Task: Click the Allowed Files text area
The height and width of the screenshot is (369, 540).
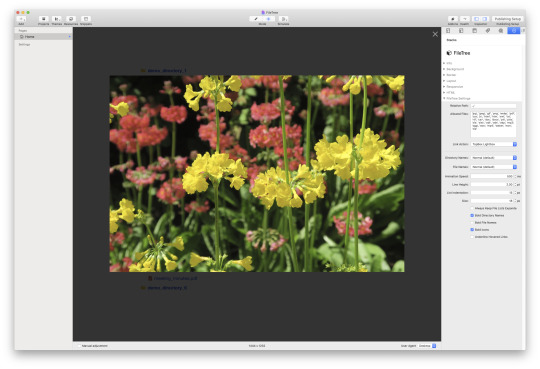Action: 494,124
